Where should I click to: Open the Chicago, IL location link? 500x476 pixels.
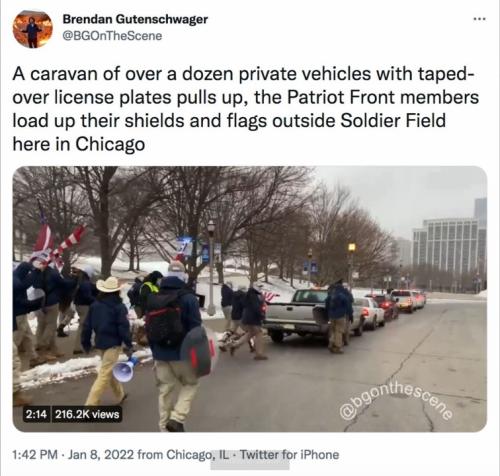click(x=198, y=455)
